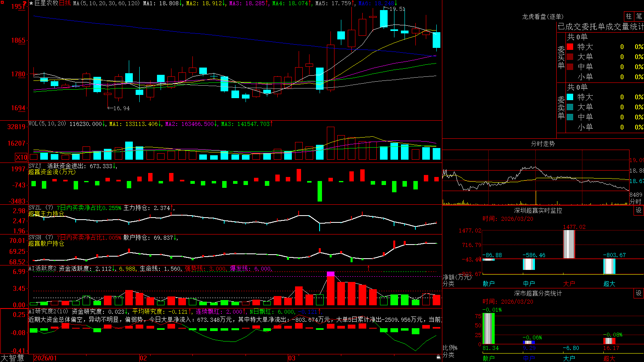The width and height of the screenshot is (644, 362).
Task: Click the teal 中单 sell-order swatch
Action: [570, 117]
